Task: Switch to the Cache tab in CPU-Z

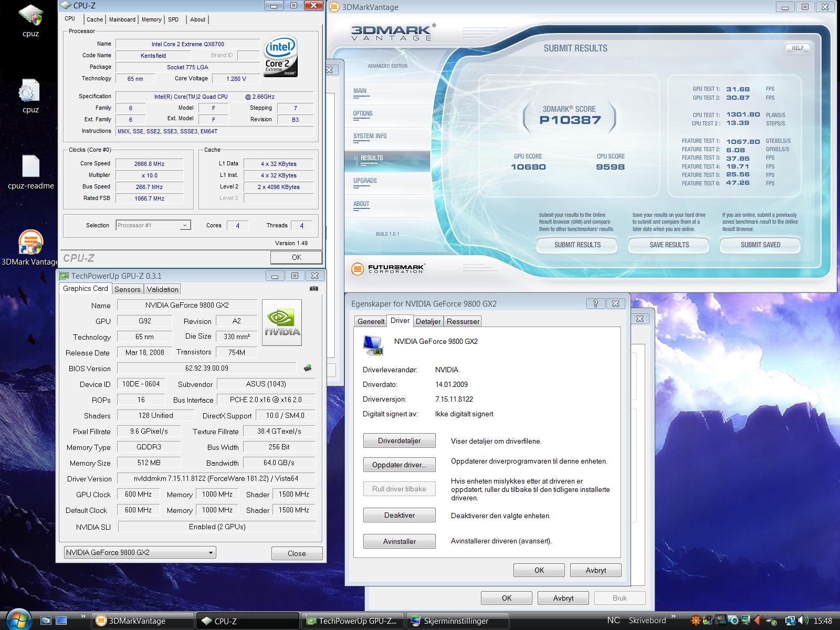Action: pyautogui.click(x=94, y=19)
